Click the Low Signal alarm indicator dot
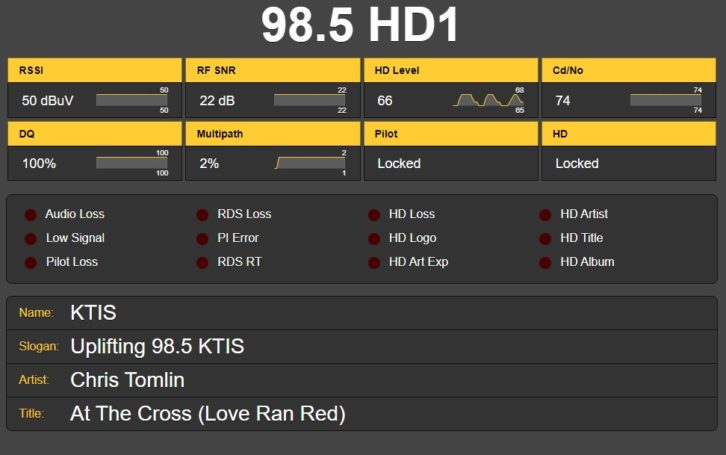The height and width of the screenshot is (455, 726). click(x=31, y=239)
